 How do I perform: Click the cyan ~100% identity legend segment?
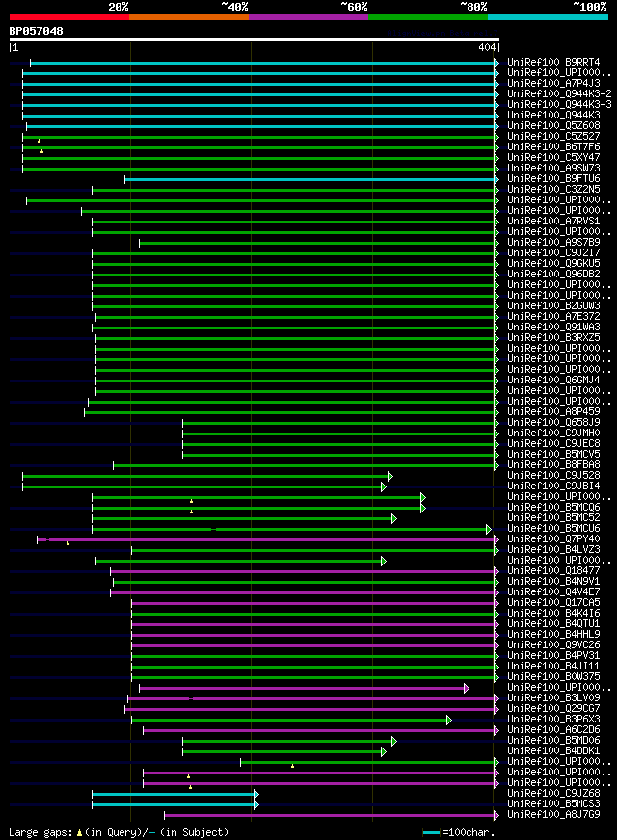click(548, 17)
